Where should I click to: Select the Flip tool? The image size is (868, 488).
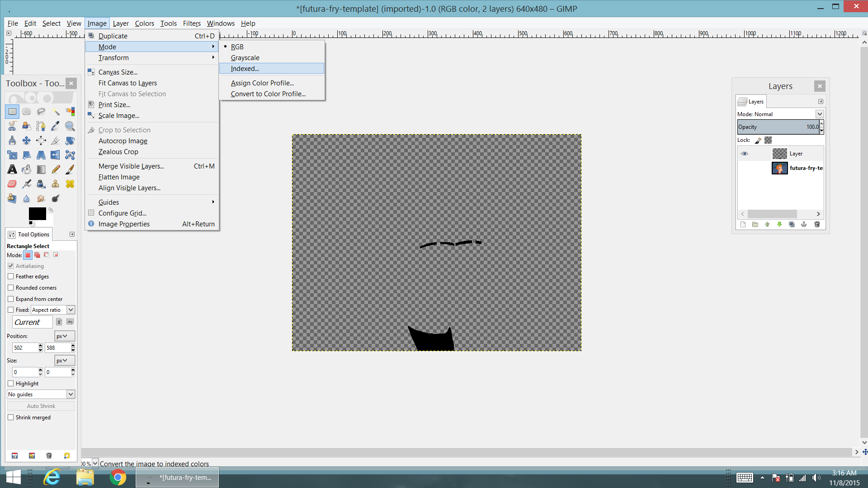coord(56,155)
